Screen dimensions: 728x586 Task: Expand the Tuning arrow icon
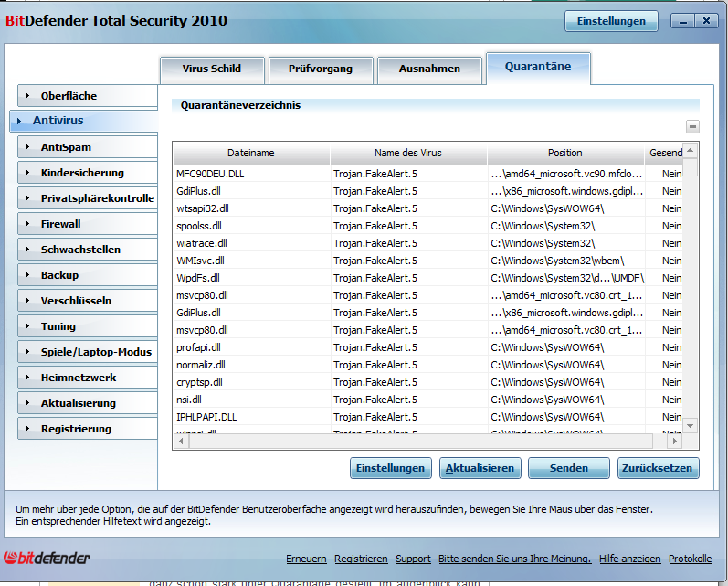pos(27,325)
